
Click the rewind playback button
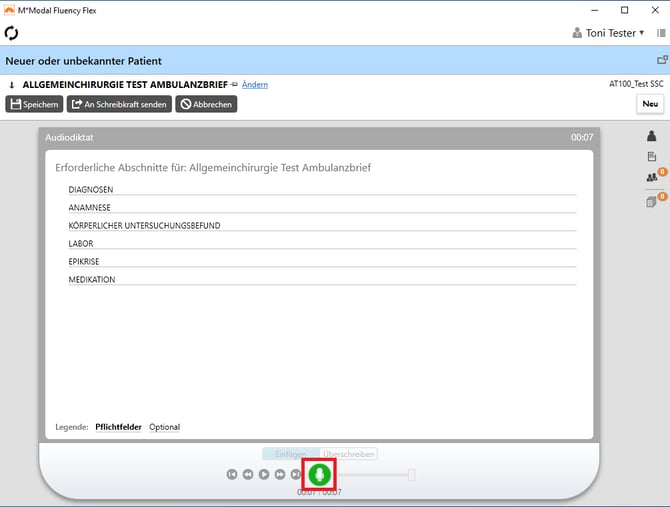(x=248, y=474)
